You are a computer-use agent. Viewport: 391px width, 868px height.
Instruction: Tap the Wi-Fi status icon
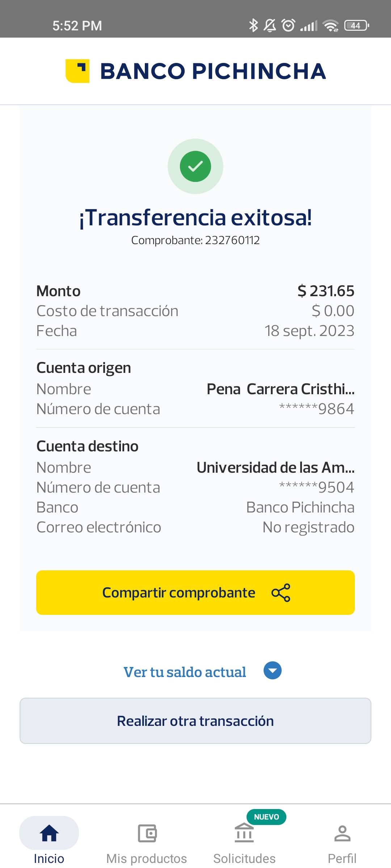coord(331,26)
